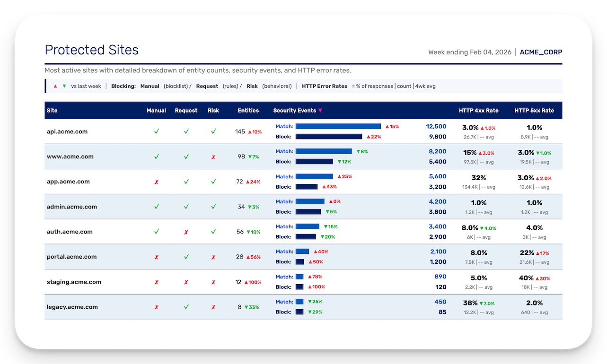This screenshot has height=364, width=607.
Task: Open the staging.acme.com site name
Action: pyautogui.click(x=74, y=282)
